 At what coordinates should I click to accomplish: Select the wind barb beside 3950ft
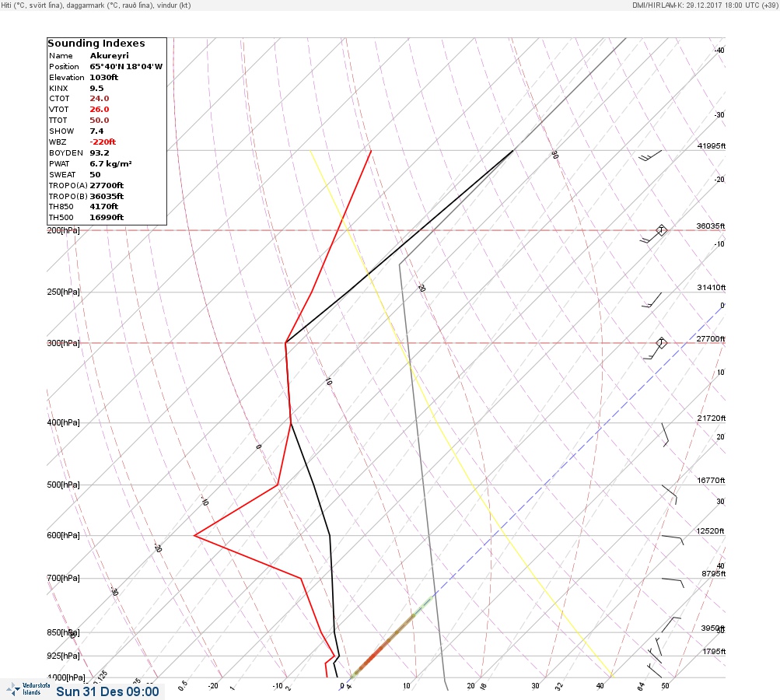[x=671, y=625]
